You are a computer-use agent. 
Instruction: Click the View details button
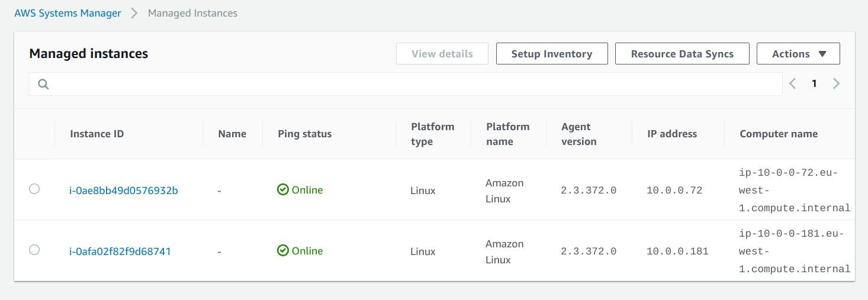pyautogui.click(x=442, y=54)
